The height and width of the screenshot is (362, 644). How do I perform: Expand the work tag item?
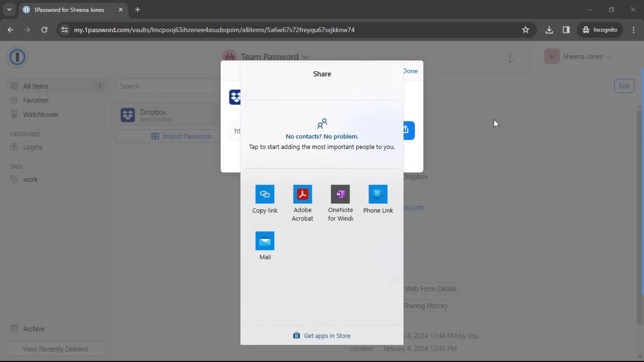[x=30, y=179]
